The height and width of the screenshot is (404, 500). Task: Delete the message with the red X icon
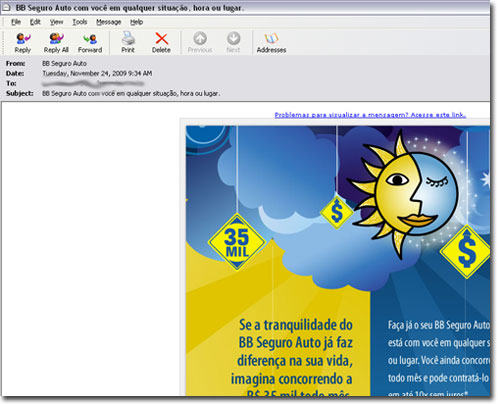pyautogui.click(x=161, y=43)
